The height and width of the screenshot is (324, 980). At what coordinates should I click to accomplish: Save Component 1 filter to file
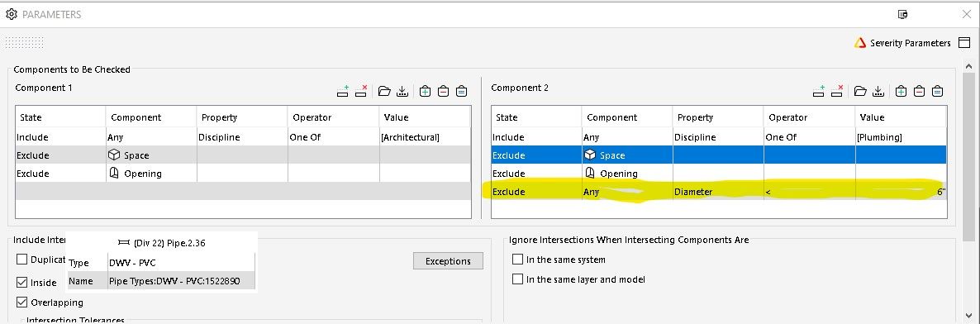click(402, 91)
